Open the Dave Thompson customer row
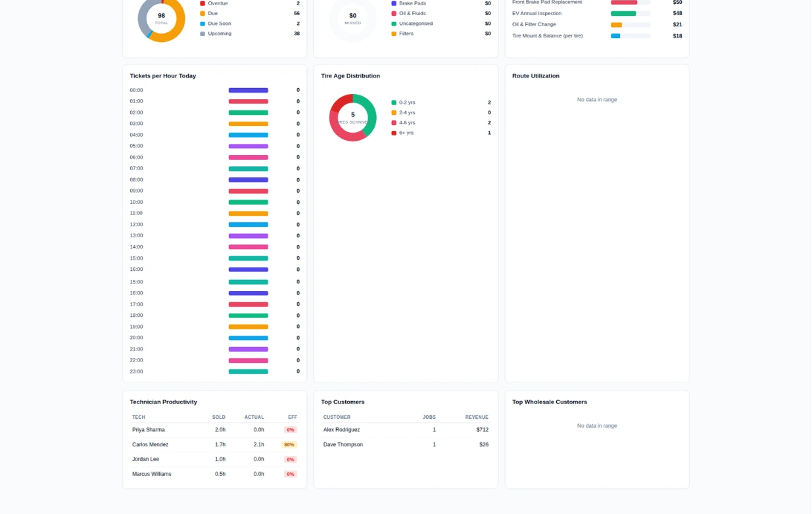The image size is (812, 514). click(406, 445)
